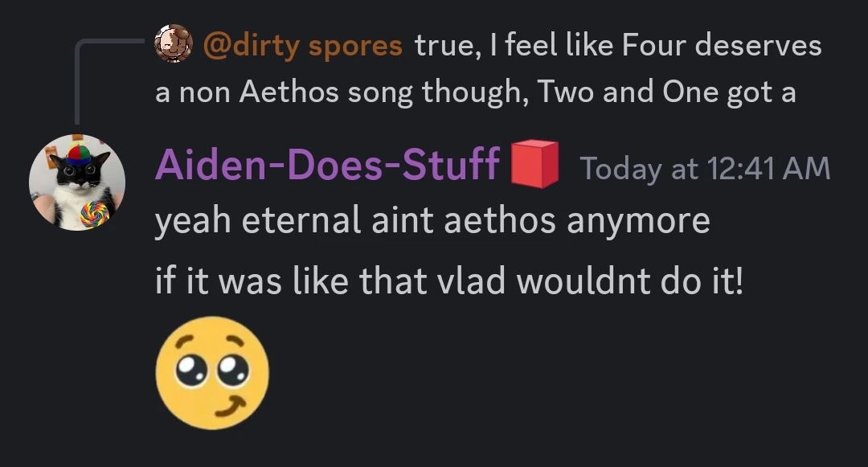Viewport: 868px width, 467px height.
Task: Select the message "yeah eternal aint aethos anymore"
Action: [x=432, y=220]
